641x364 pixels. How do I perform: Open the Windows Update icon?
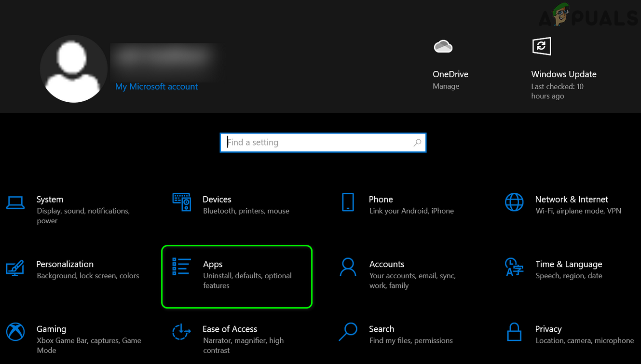pos(541,46)
